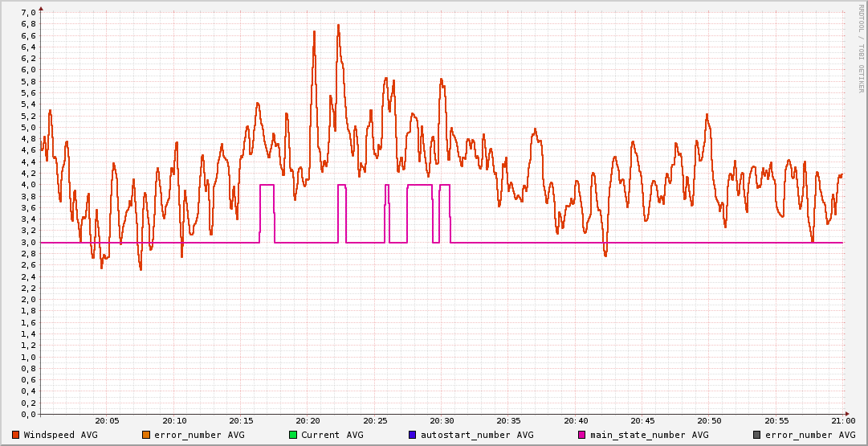Click the green Current AVG legend swatch

(293, 435)
